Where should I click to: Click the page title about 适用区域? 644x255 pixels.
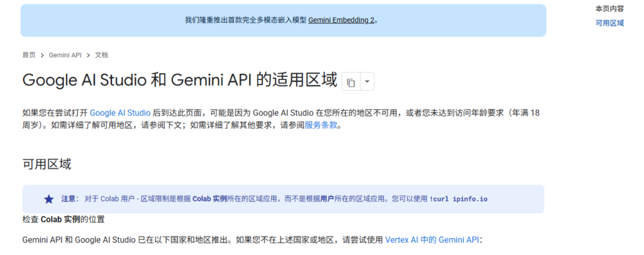pyautogui.click(x=179, y=81)
